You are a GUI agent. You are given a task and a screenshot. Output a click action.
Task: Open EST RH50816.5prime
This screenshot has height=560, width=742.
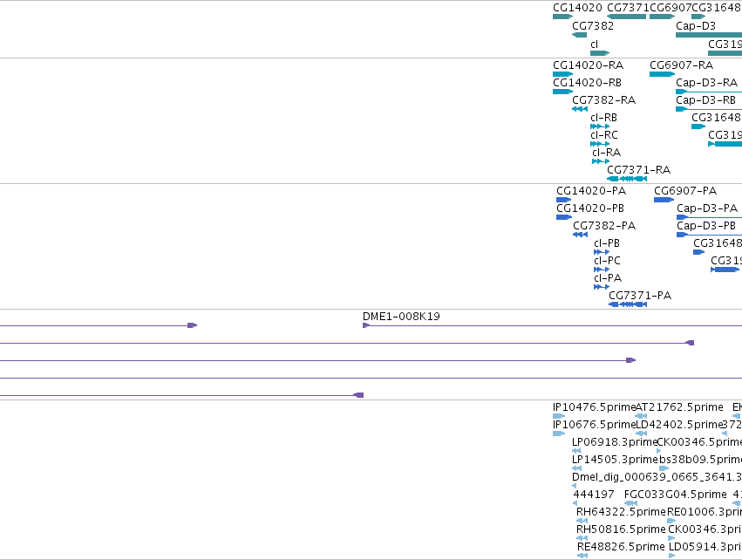(x=582, y=538)
